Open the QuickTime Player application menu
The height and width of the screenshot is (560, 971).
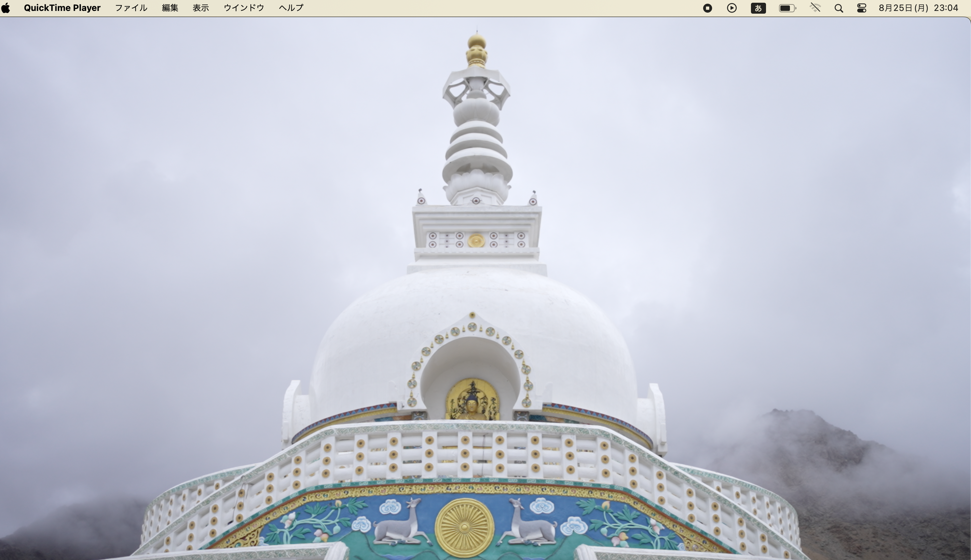coord(62,8)
